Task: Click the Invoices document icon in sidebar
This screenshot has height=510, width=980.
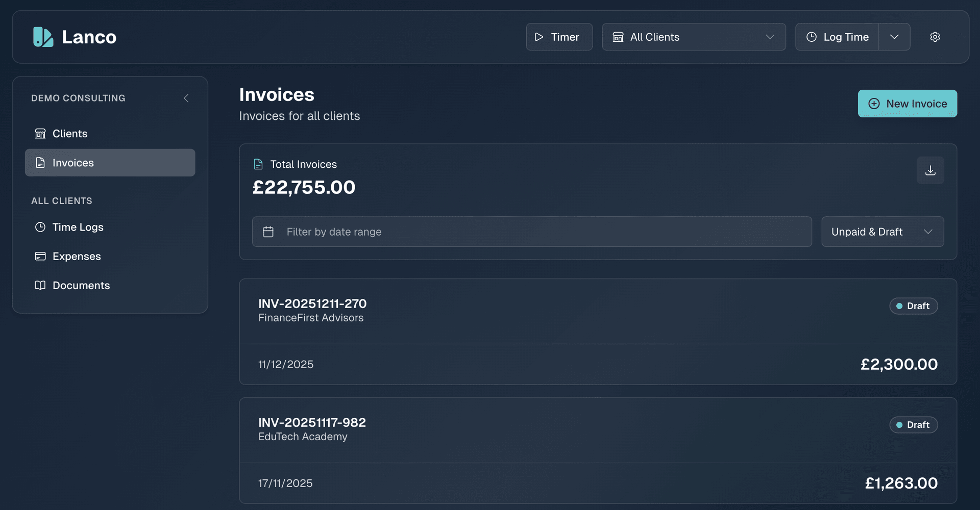Action: tap(40, 162)
